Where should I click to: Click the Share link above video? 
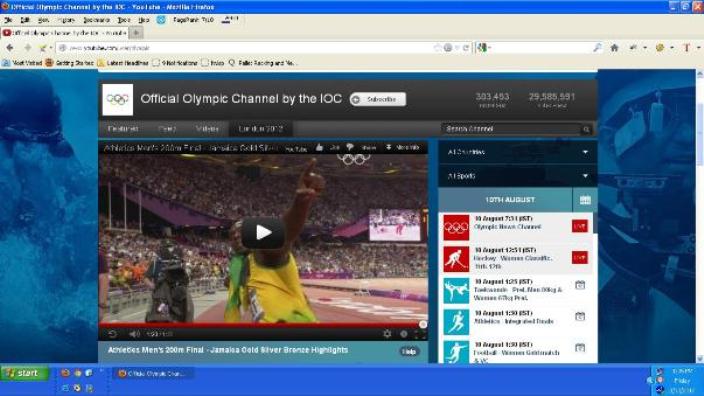[x=369, y=147]
